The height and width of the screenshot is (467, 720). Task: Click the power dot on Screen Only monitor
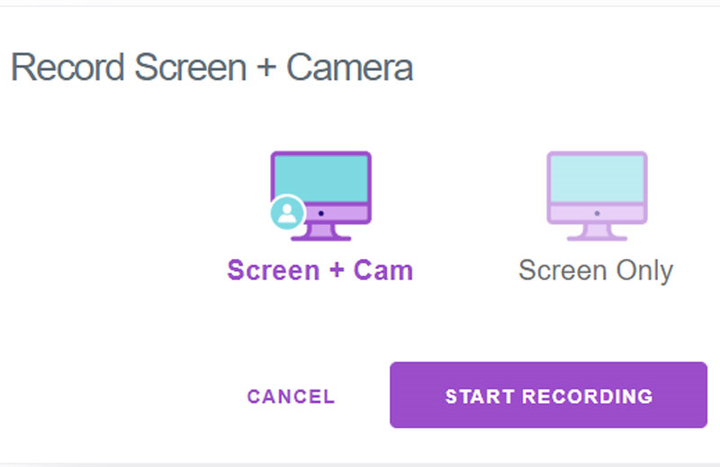click(x=596, y=213)
